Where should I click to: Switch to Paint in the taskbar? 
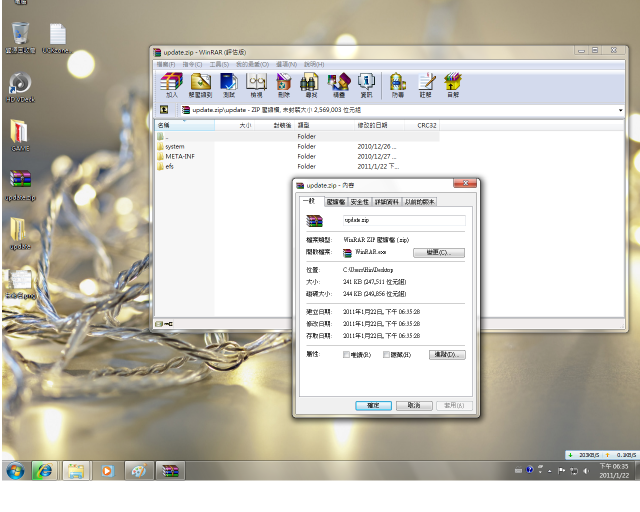pos(139,471)
